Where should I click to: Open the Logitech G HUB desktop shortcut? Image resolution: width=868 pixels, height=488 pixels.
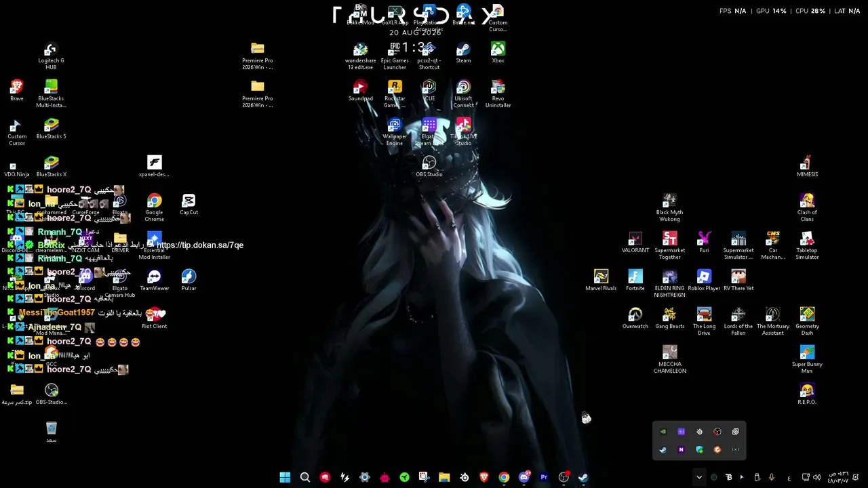click(x=51, y=56)
